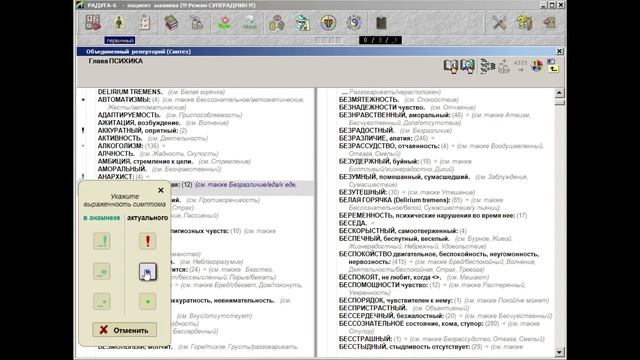Viewport: 640px width, 360px height.
Task: Expand the plus after АНАРХИСТ (4)
Action: pos(148,177)
